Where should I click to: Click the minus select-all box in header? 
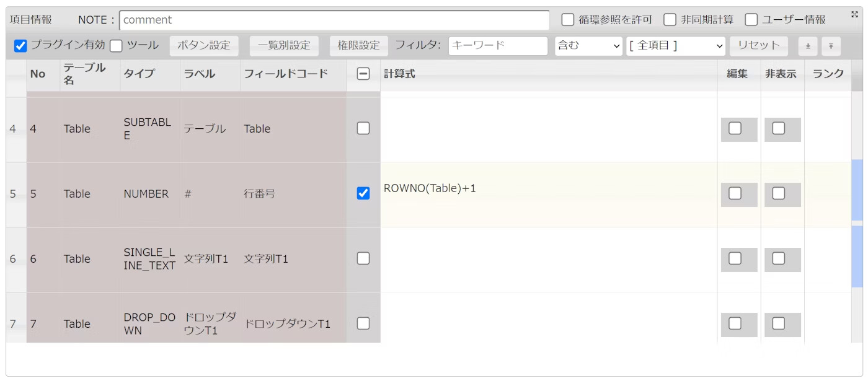click(x=363, y=74)
